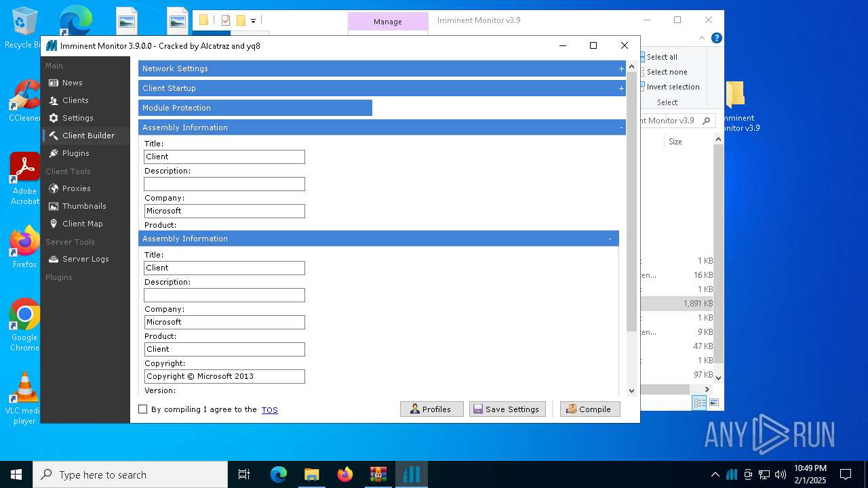Viewport: 868px width, 488px height.
Task: Click Save Settings button
Action: pos(507,409)
